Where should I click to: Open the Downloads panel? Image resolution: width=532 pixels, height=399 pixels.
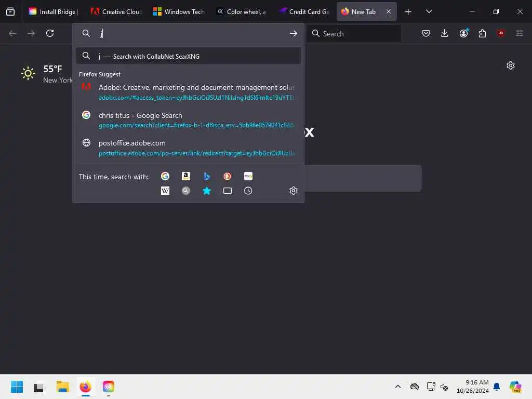click(x=445, y=33)
